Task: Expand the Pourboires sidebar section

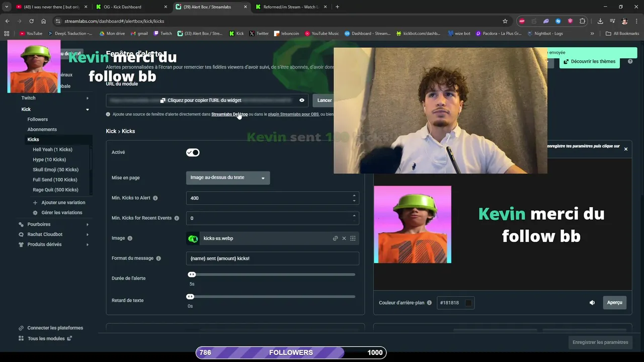Action: coord(88,224)
